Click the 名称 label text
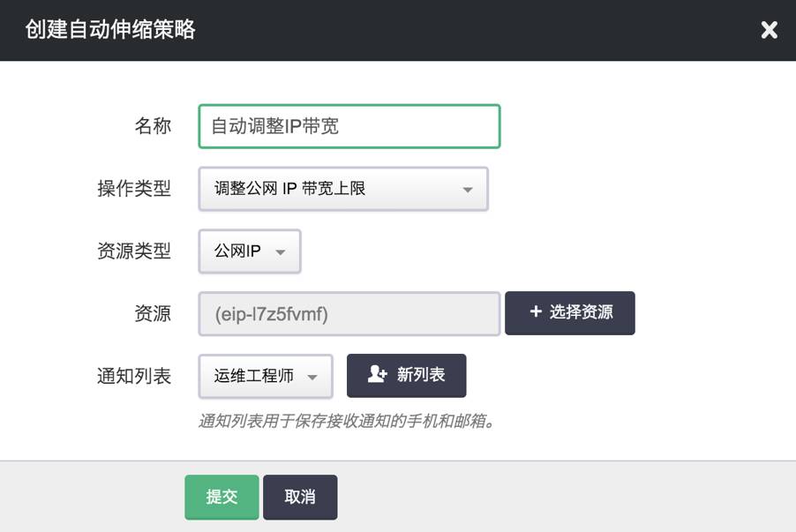The width and height of the screenshot is (796, 532). tap(154, 125)
